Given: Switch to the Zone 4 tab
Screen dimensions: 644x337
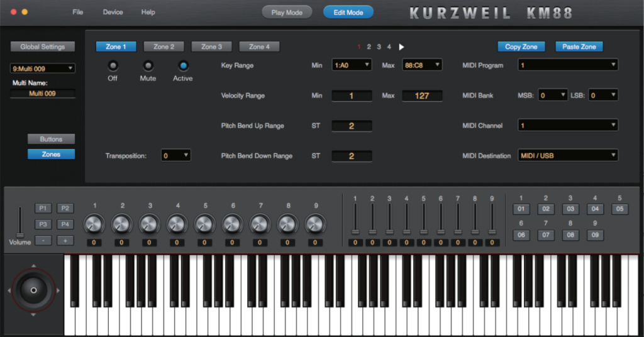Looking at the screenshot, I should [259, 47].
